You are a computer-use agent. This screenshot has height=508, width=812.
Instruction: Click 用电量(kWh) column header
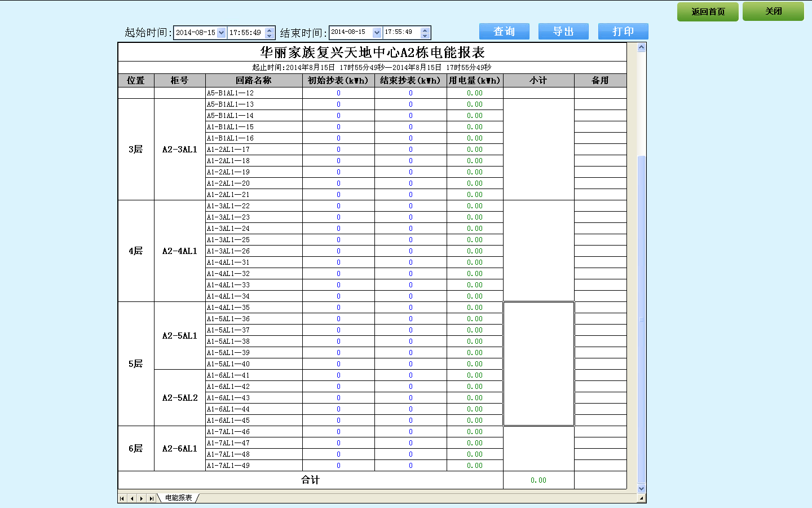tap(475, 81)
